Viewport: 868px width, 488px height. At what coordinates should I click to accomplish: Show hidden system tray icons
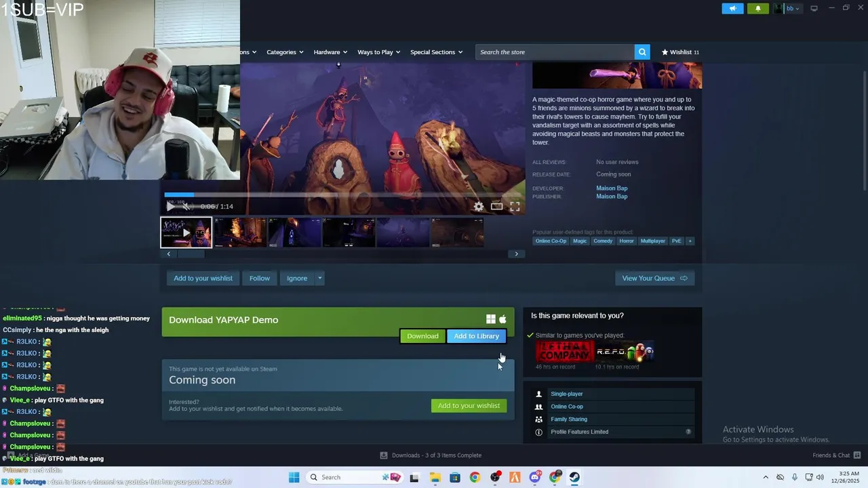[766, 477]
